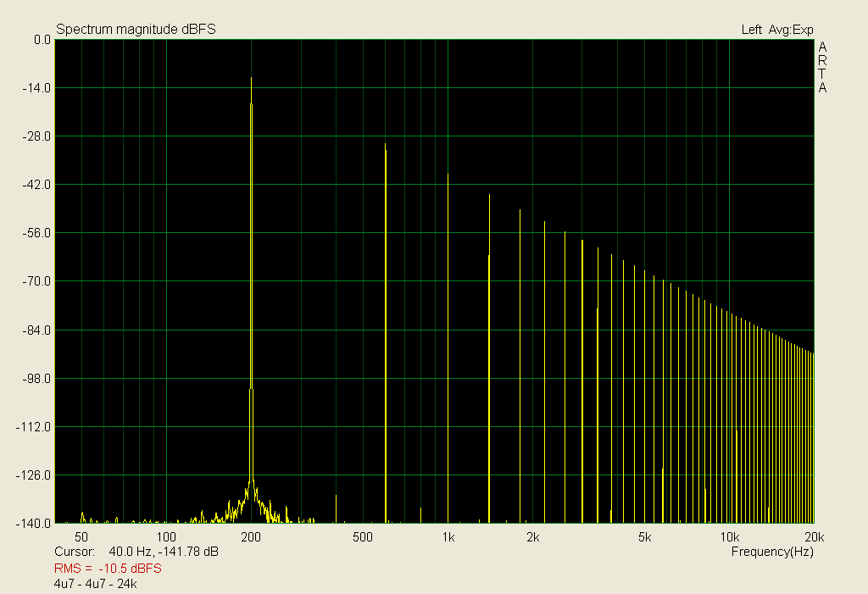Viewport: 868px width, 594px height.
Task: Click the 200 Hz fundamental peak tip
Action: pos(251,78)
